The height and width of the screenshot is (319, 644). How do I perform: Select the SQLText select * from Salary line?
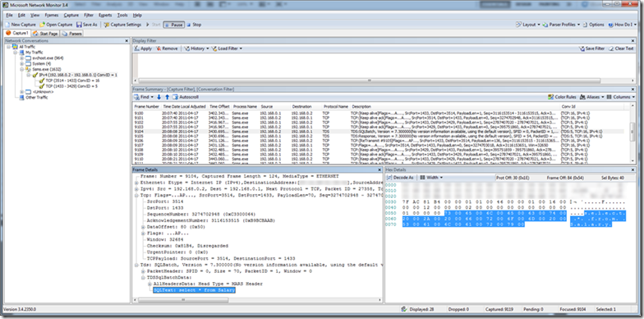(194, 290)
